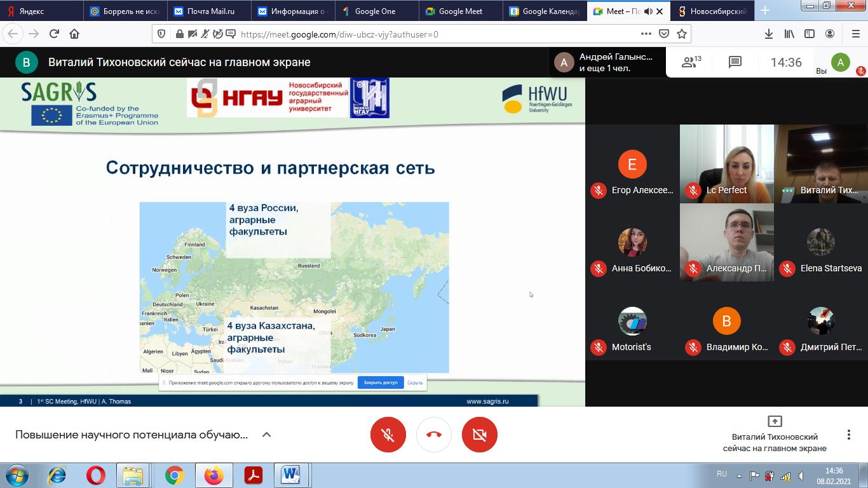The image size is (868, 488).
Task: Open the chat messages icon
Action: click(x=735, y=62)
